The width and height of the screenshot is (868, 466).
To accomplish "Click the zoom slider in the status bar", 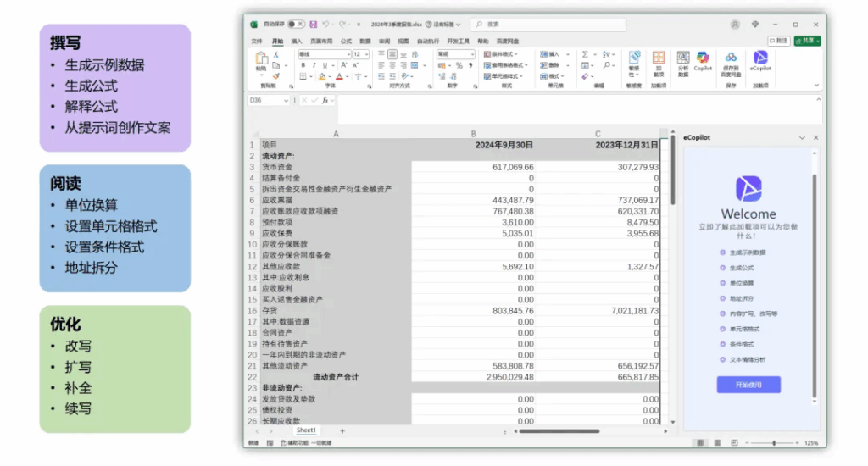I will coord(773,442).
